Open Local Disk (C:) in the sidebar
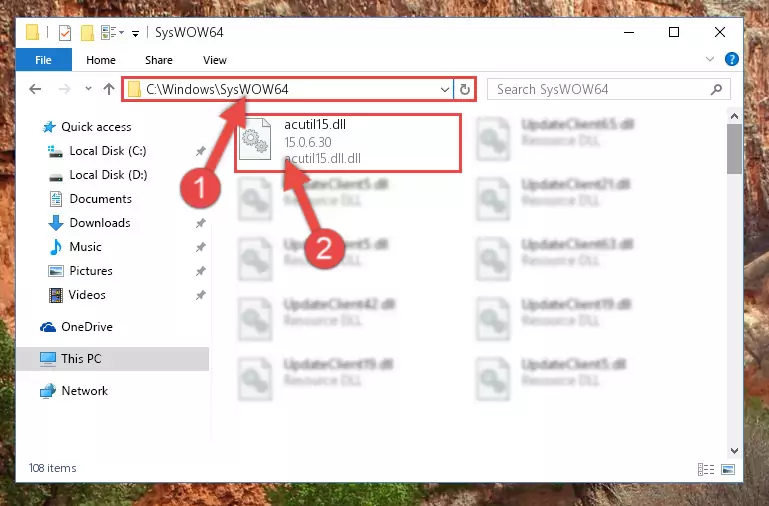This screenshot has width=769, height=506. click(108, 151)
